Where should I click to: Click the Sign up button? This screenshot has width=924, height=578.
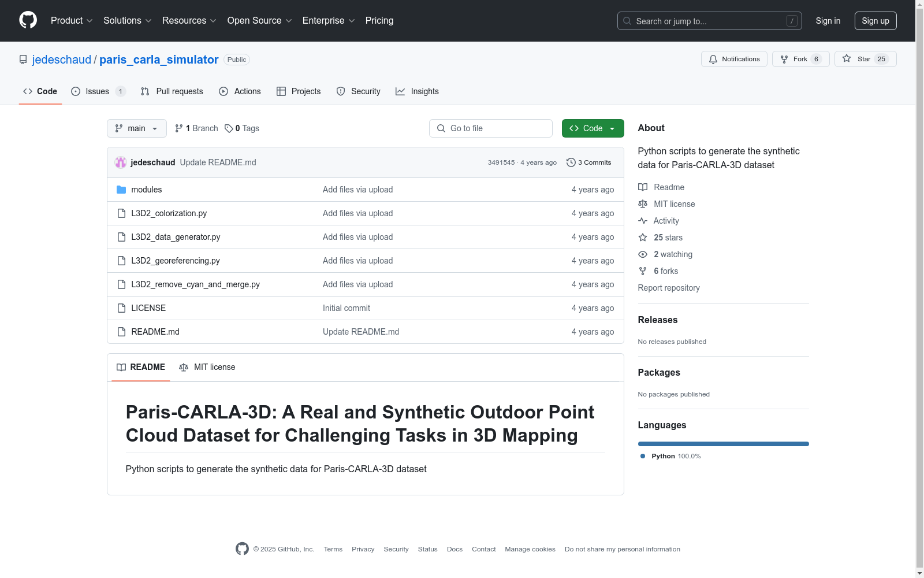pos(875,21)
